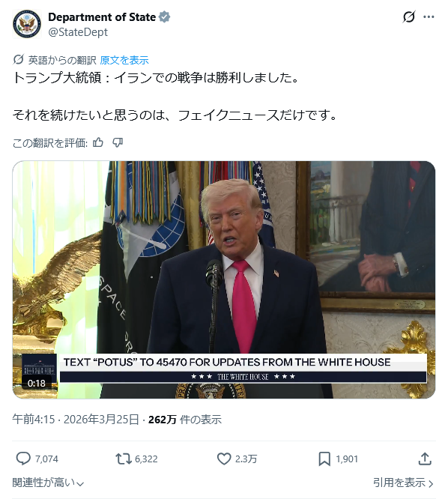
Task: Click the verified badge beside Department of State
Action: pyautogui.click(x=164, y=17)
